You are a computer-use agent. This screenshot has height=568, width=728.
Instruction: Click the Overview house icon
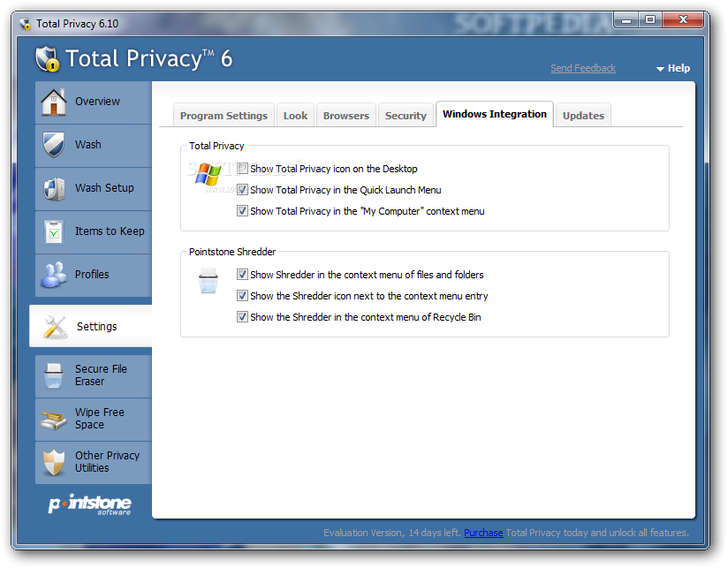point(54,102)
